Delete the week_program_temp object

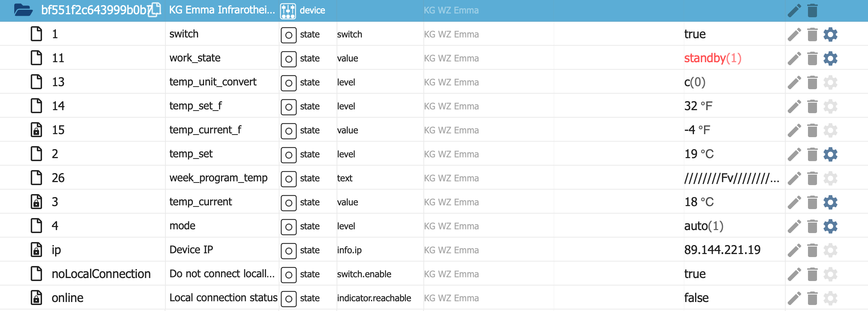tap(812, 178)
